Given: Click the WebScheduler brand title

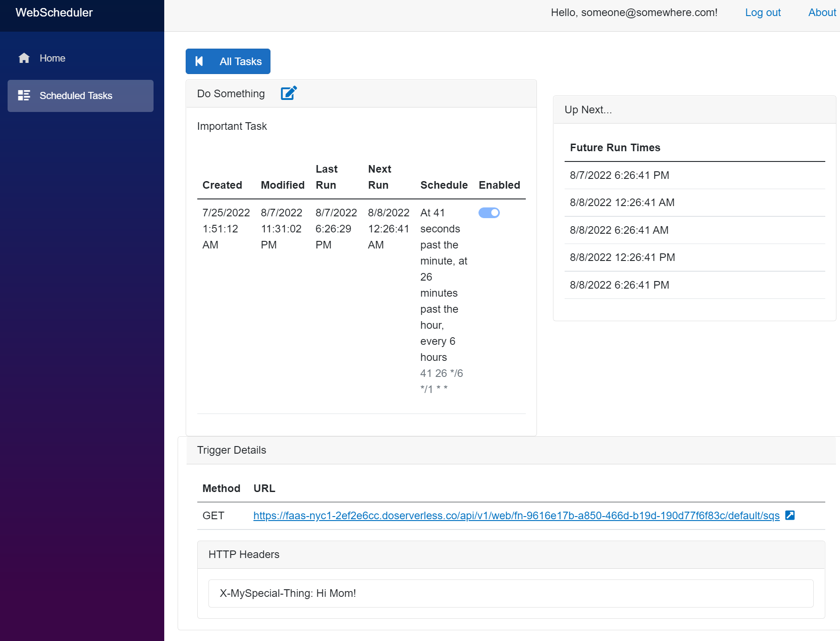Looking at the screenshot, I should coord(54,12).
